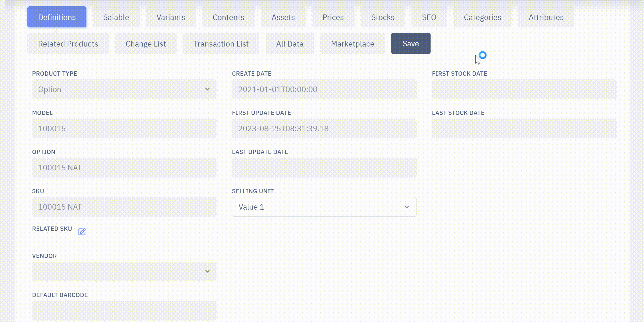644x322 pixels.
Task: Click the Last Update Date field
Action: [324, 168]
